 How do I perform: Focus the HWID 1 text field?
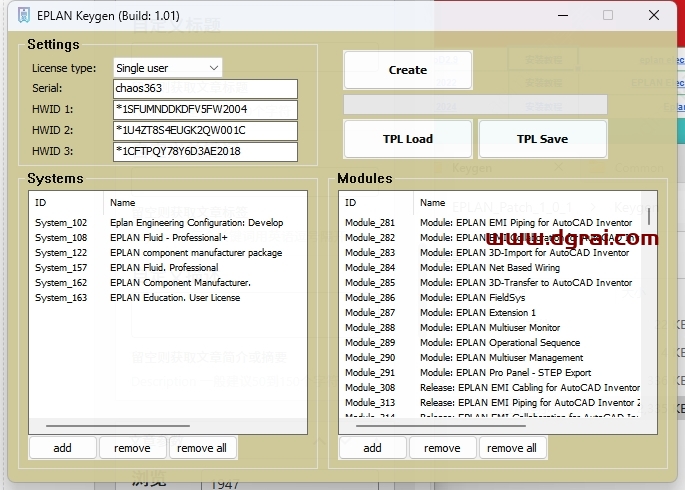click(x=205, y=110)
